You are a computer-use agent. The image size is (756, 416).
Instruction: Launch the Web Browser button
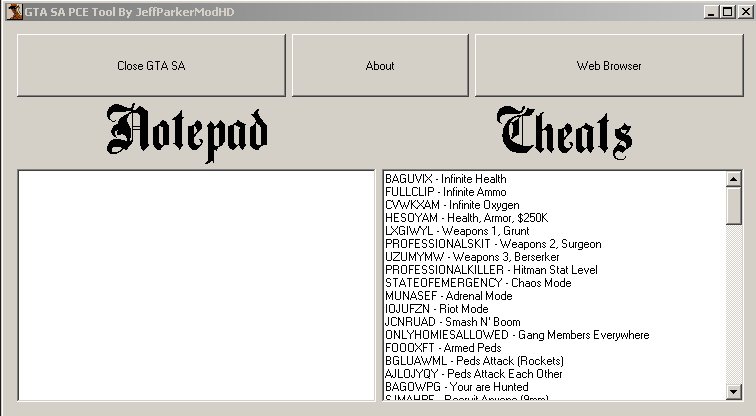click(x=608, y=66)
